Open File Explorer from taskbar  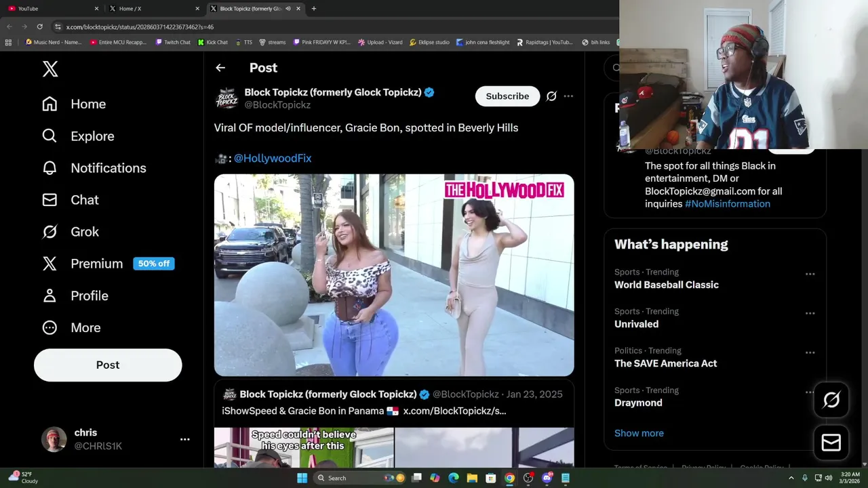click(472, 478)
